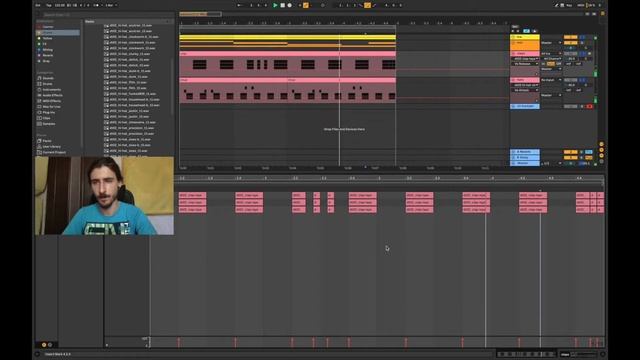Viewport: 640px width, 360px height.
Task: Open the Master track 1/2 output dropdown
Action: [x=551, y=163]
